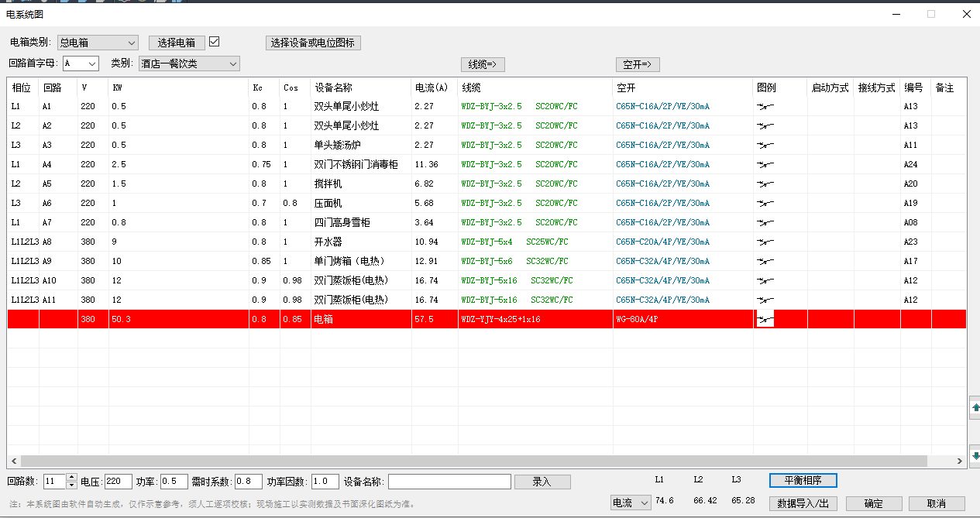Click the 功率因数 input field showing 1.0
This screenshot has width=980, height=518.
(325, 482)
